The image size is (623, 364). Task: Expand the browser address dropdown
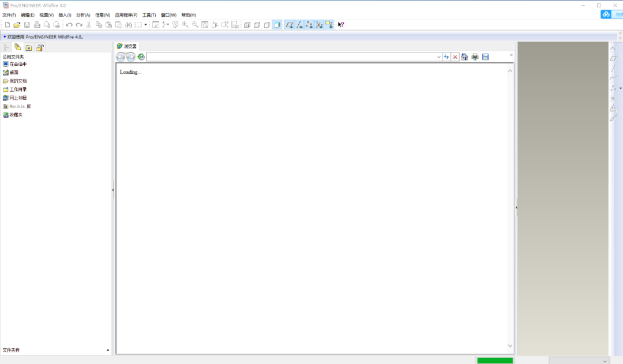click(438, 57)
